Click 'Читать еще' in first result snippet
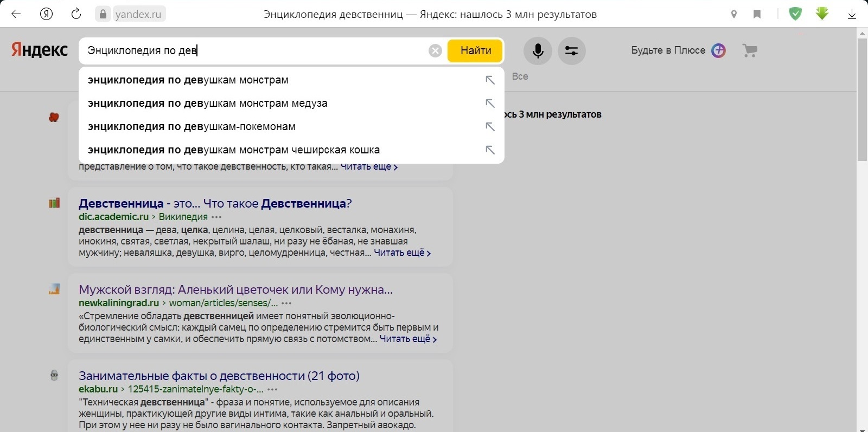Viewport: 868px width, 432px height. (369, 166)
